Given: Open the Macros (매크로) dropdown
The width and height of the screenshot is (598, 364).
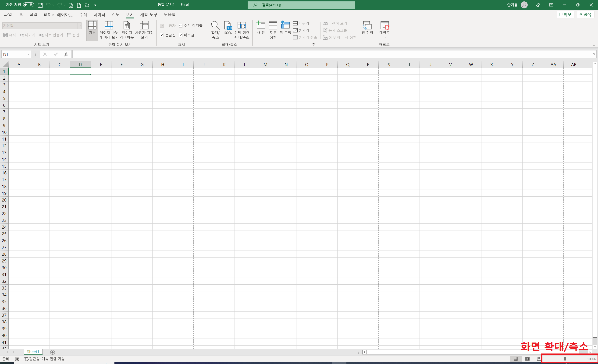Looking at the screenshot, I should [385, 37].
